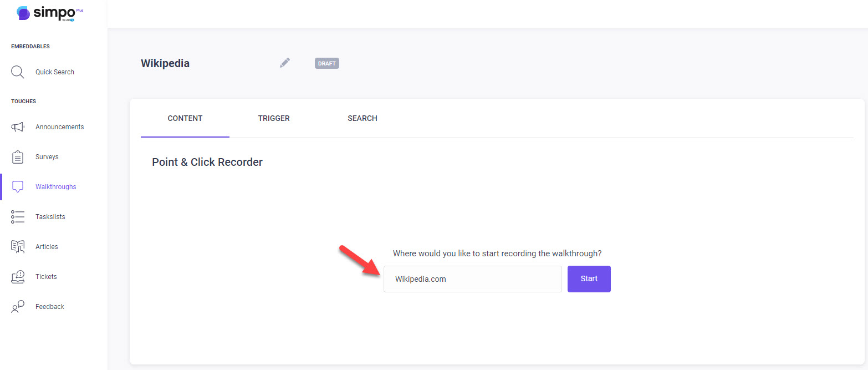
Task: Click the EMBEDDABLES section label
Action: point(30,47)
